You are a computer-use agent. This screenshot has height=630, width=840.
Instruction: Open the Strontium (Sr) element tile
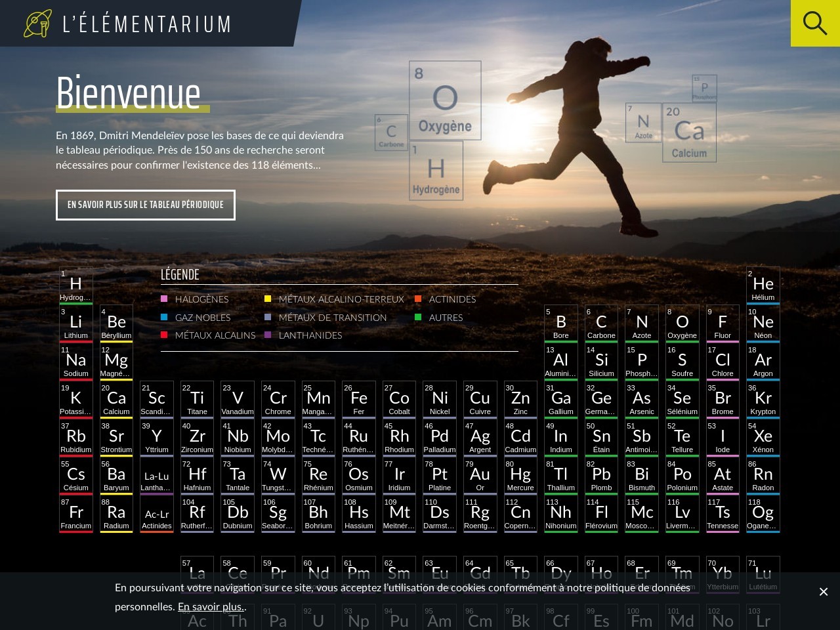pos(116,438)
